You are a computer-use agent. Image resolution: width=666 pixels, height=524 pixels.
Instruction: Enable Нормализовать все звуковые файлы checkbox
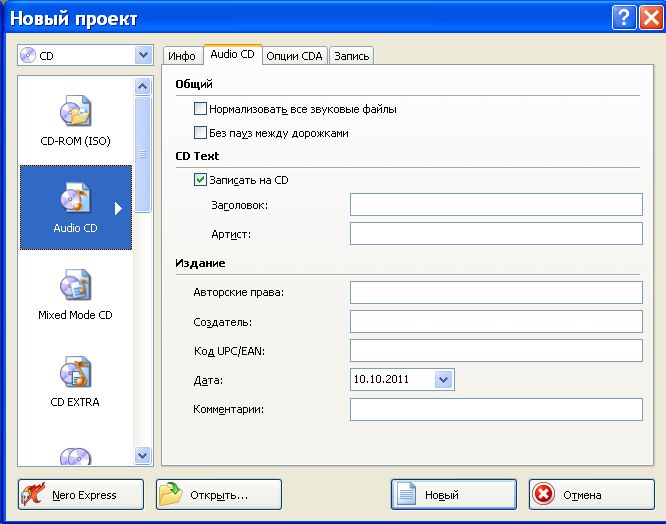[200, 109]
